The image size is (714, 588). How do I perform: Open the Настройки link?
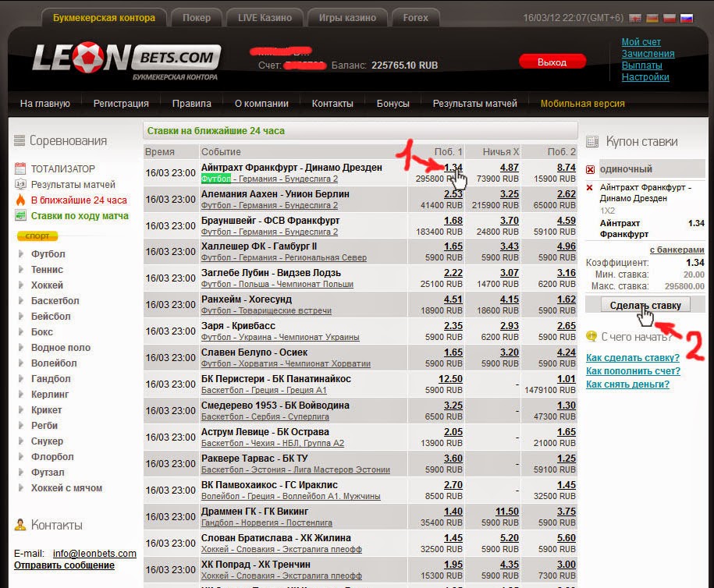(645, 77)
